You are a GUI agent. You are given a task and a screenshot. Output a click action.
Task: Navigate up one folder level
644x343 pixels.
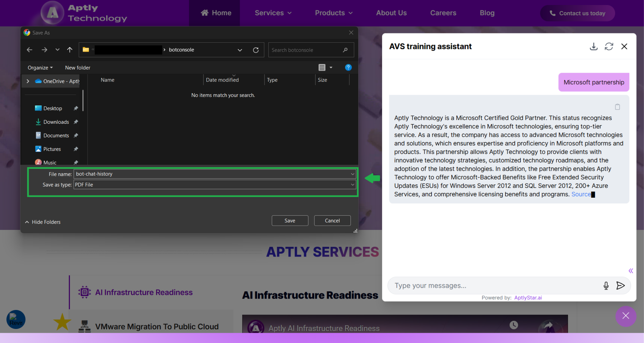click(x=70, y=50)
